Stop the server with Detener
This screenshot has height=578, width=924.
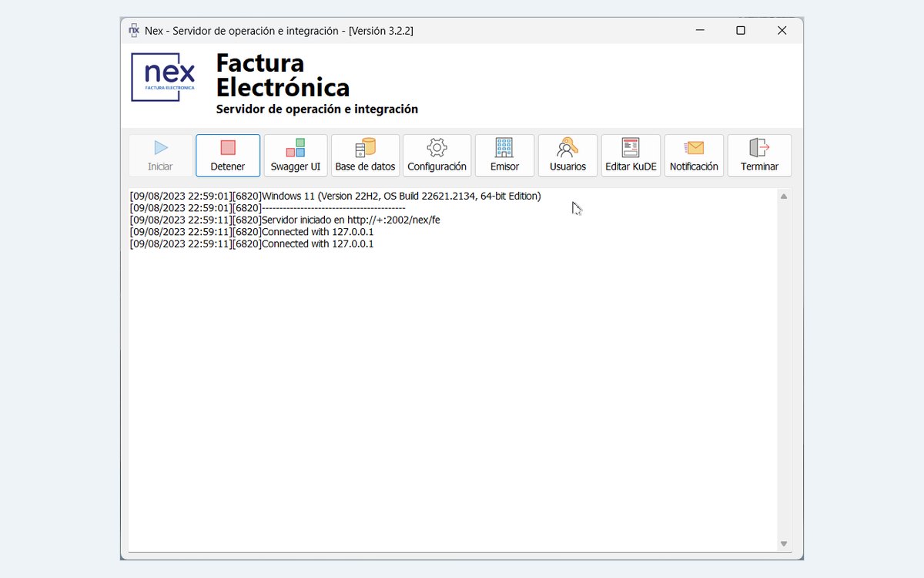[x=228, y=156]
